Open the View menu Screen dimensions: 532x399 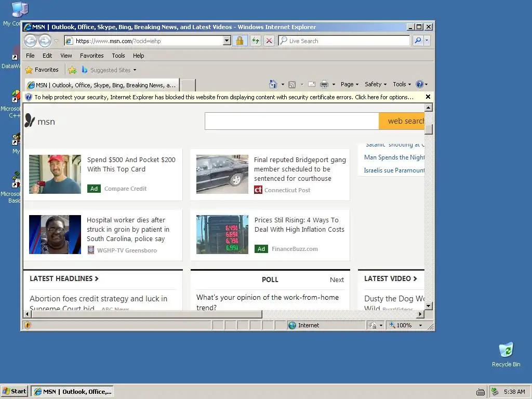pos(66,56)
